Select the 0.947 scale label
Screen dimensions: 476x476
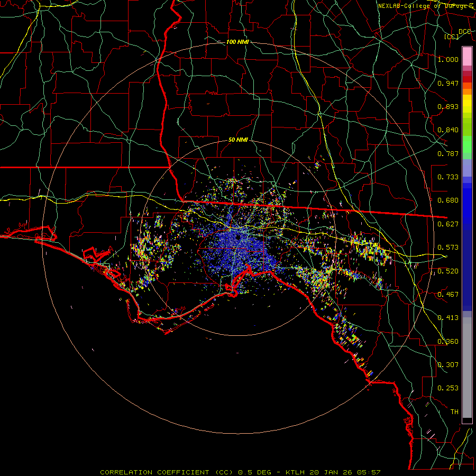448,83
